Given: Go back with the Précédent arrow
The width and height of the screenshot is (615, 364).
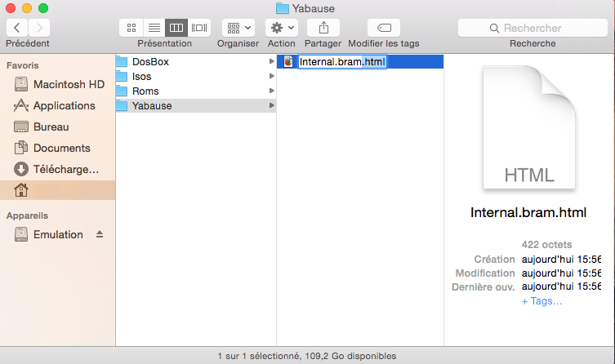Looking at the screenshot, I should point(17,28).
